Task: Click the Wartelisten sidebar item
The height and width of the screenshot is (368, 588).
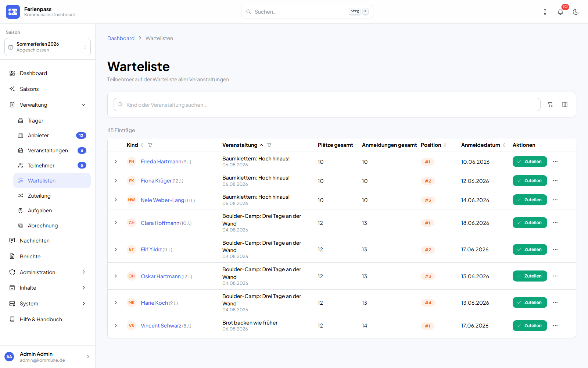Action: 52,181
